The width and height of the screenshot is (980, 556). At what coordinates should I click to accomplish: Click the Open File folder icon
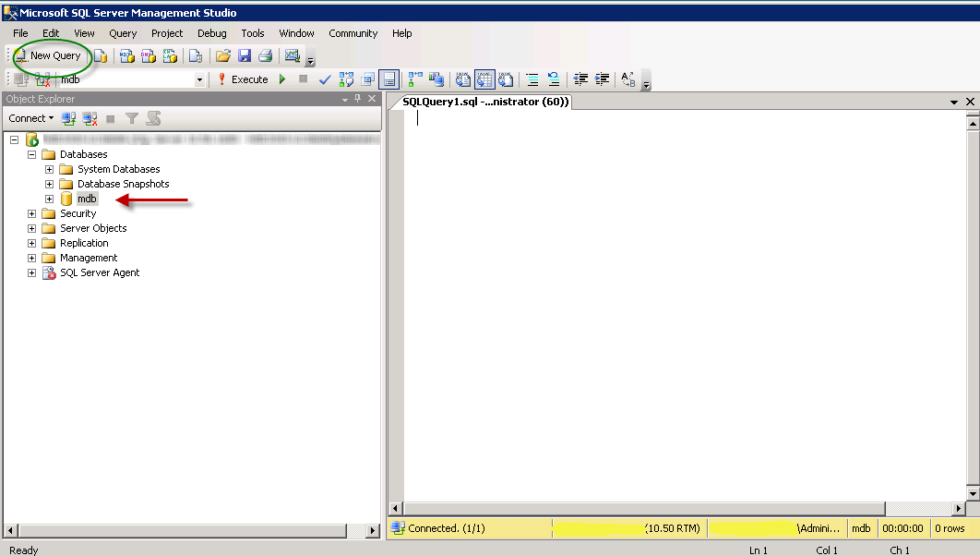223,56
